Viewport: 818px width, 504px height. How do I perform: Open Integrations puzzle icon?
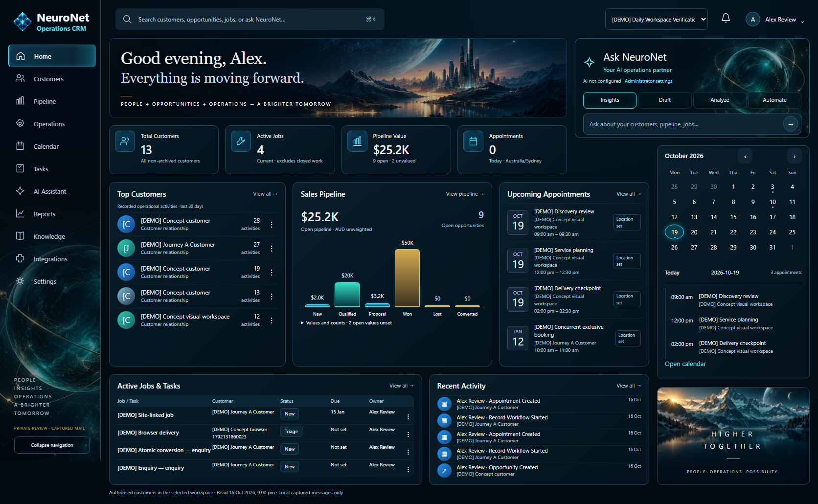20,259
